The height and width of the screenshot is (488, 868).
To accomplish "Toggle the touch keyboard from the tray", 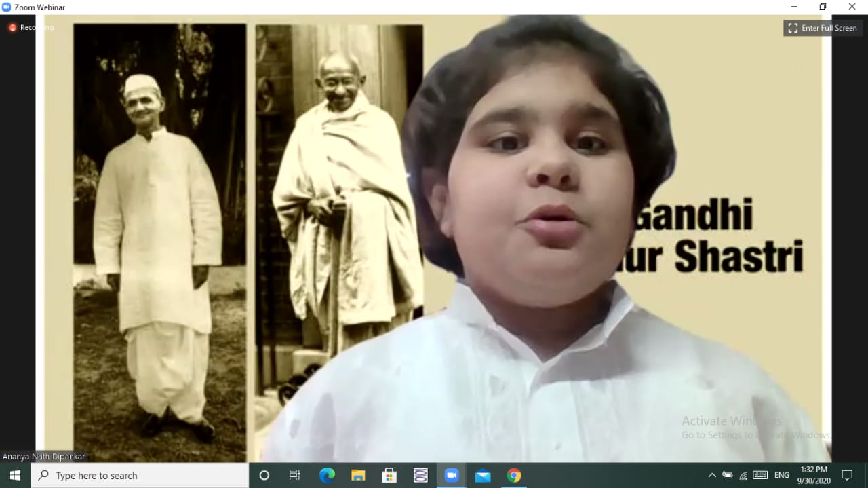I will point(761,475).
